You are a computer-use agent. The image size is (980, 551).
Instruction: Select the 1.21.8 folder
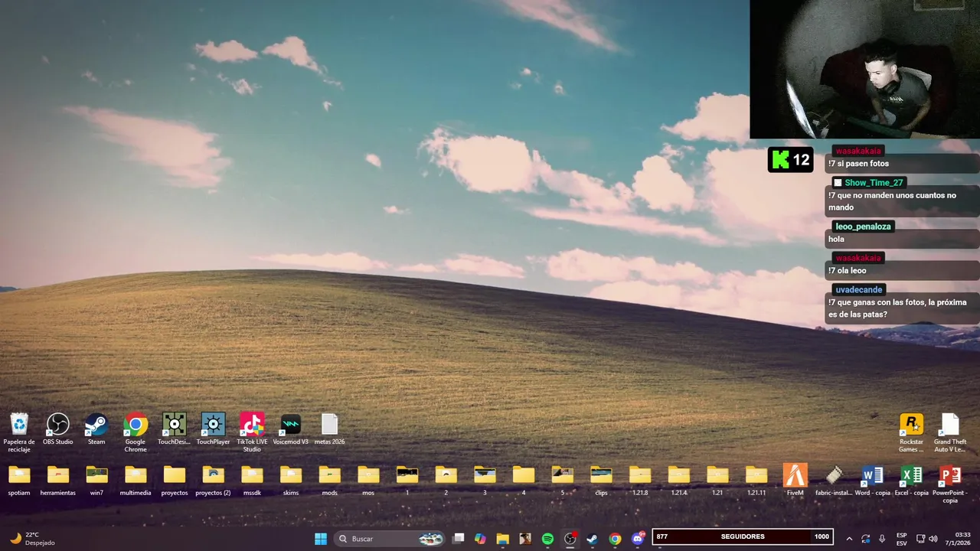tap(640, 480)
